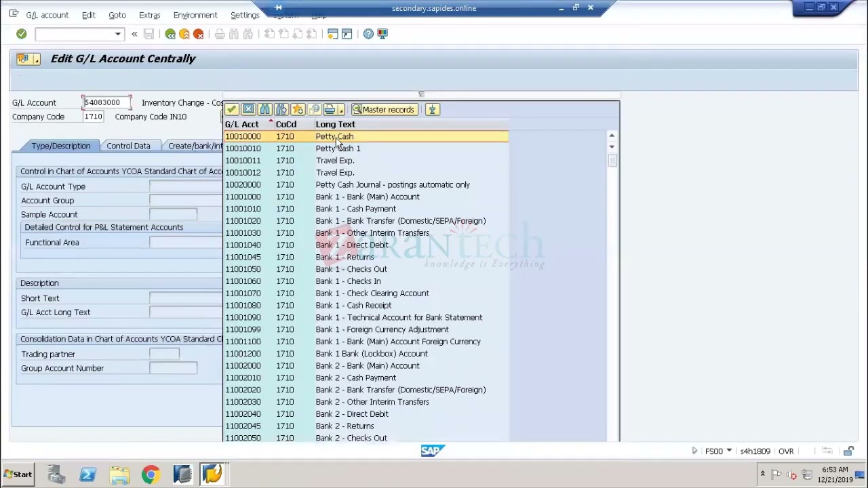Screen dimensions: 868x488
Task: Select the Petty Cash 1 row
Action: (366, 148)
